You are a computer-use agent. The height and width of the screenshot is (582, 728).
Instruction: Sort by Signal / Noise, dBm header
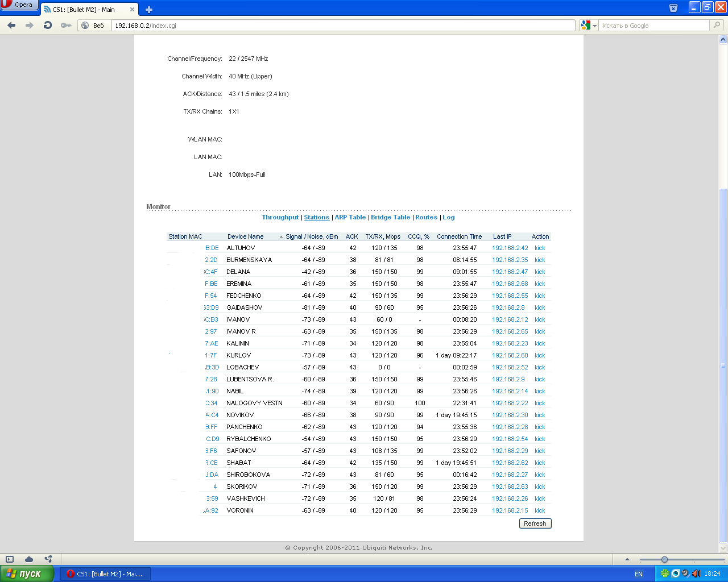[x=312, y=236]
